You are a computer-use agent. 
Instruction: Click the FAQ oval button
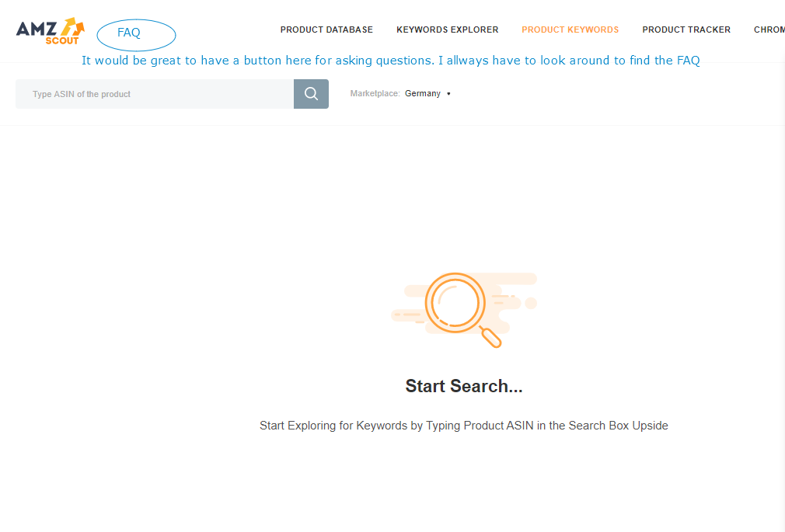coord(136,34)
